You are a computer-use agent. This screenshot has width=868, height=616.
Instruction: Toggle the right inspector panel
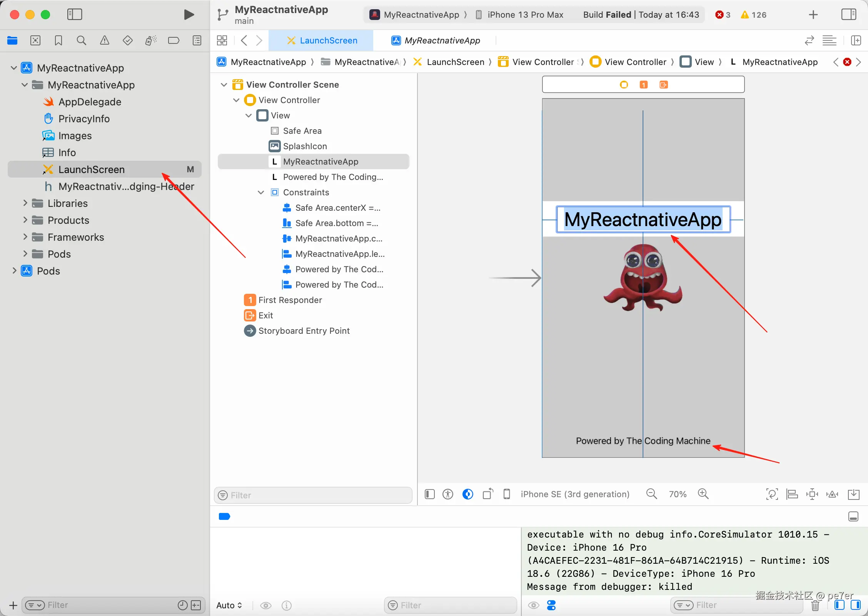coord(848,15)
